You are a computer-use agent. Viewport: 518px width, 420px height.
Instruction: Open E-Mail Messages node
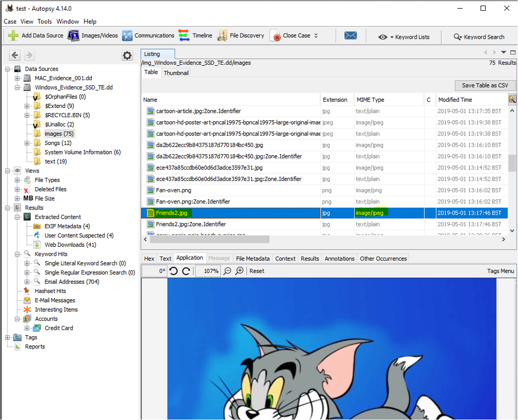(55, 300)
